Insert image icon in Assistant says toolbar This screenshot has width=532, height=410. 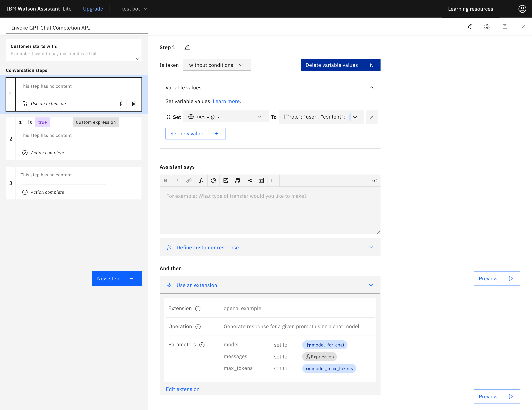(226, 180)
